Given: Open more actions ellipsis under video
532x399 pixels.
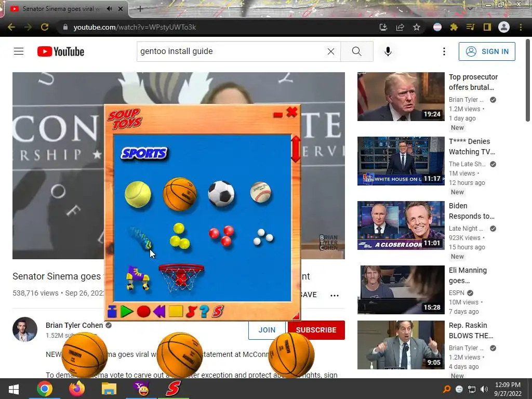Looking at the screenshot, I should tap(335, 295).
